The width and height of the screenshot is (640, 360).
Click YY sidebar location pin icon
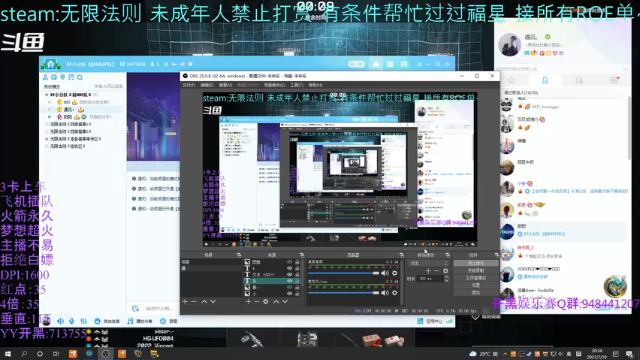point(62,77)
